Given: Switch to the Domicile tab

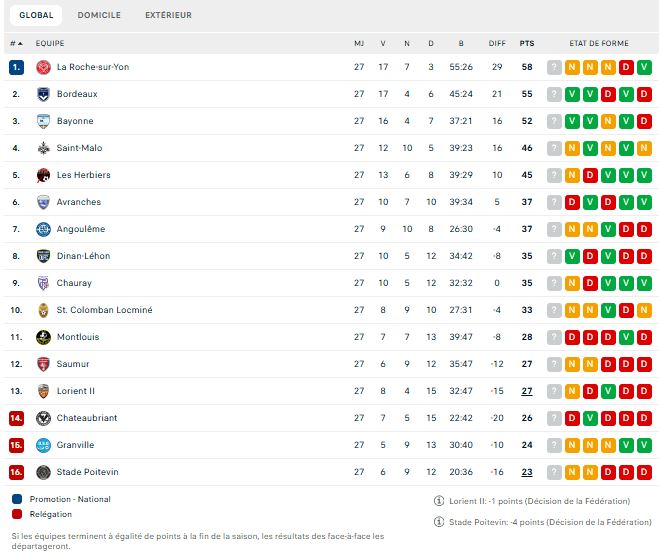Looking at the screenshot, I should (x=99, y=15).
